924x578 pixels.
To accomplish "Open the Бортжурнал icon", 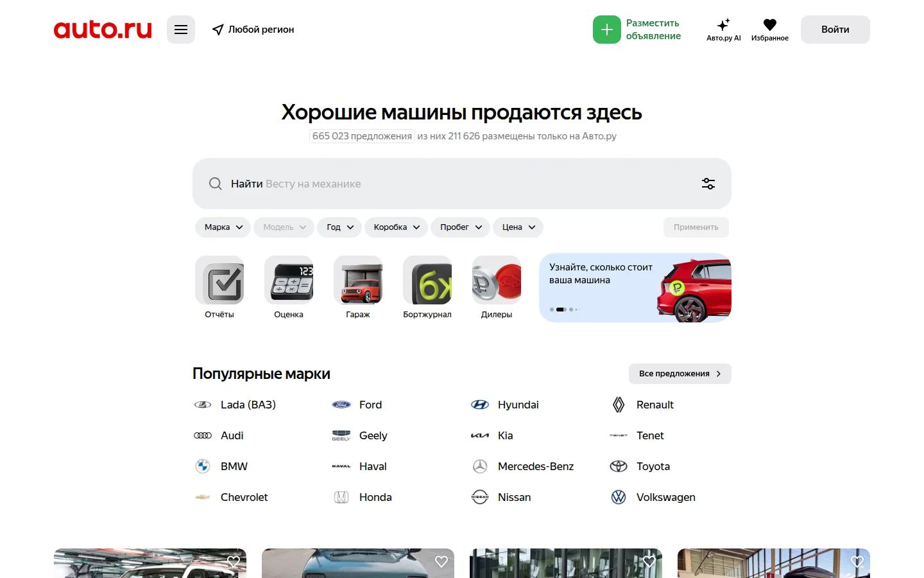I will coord(427,280).
